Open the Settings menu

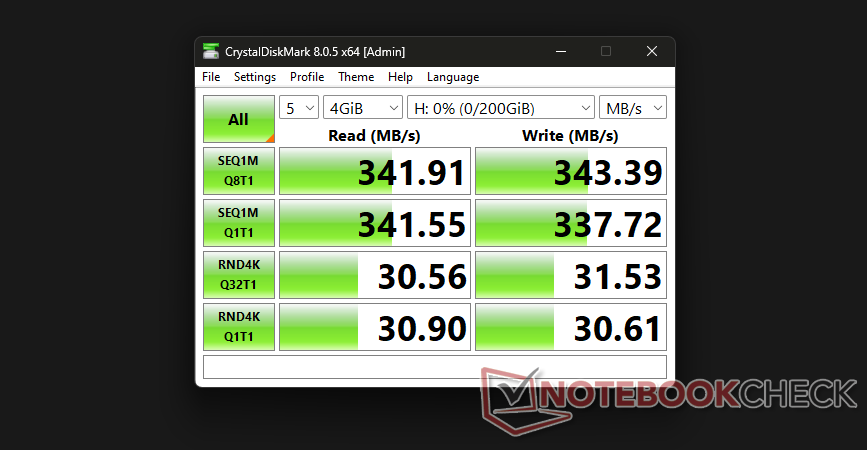[255, 77]
